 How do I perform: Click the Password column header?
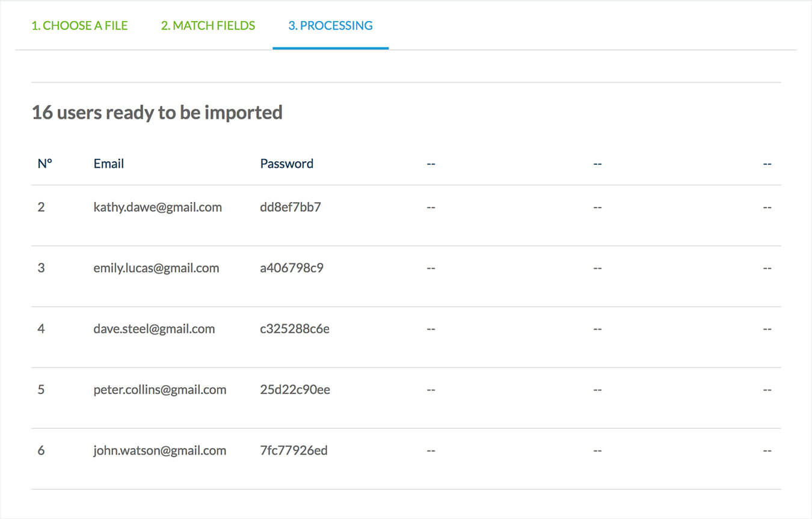[x=286, y=164]
